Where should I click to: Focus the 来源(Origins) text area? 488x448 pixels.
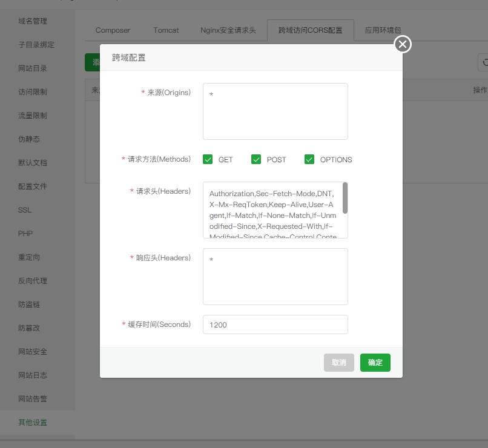(x=275, y=111)
